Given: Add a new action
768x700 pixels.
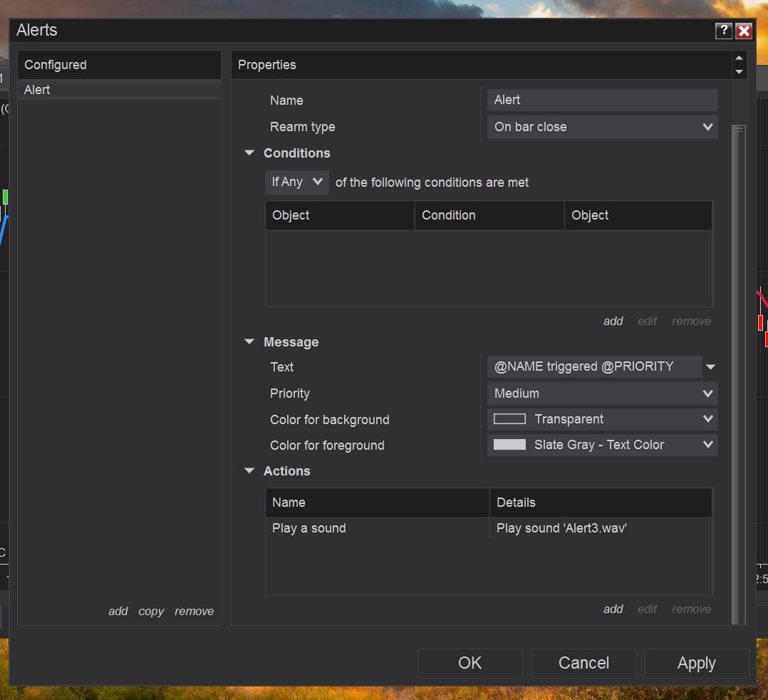Looking at the screenshot, I should (x=613, y=609).
